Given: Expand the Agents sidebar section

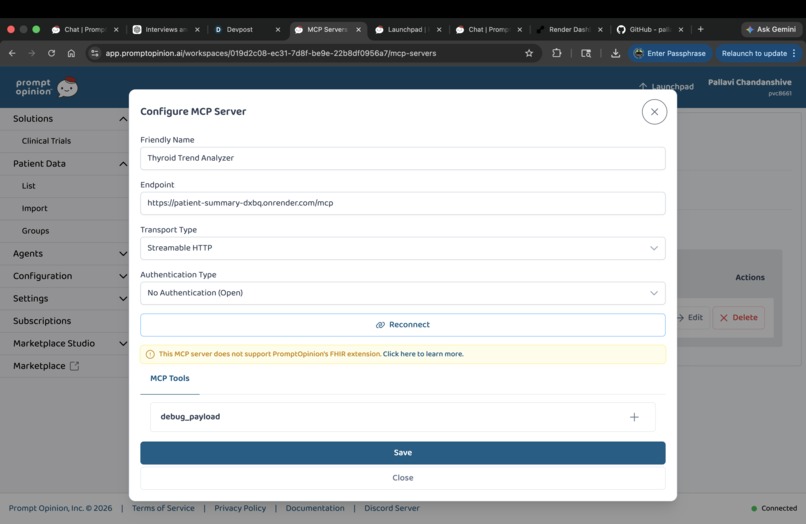Looking at the screenshot, I should point(123,254).
